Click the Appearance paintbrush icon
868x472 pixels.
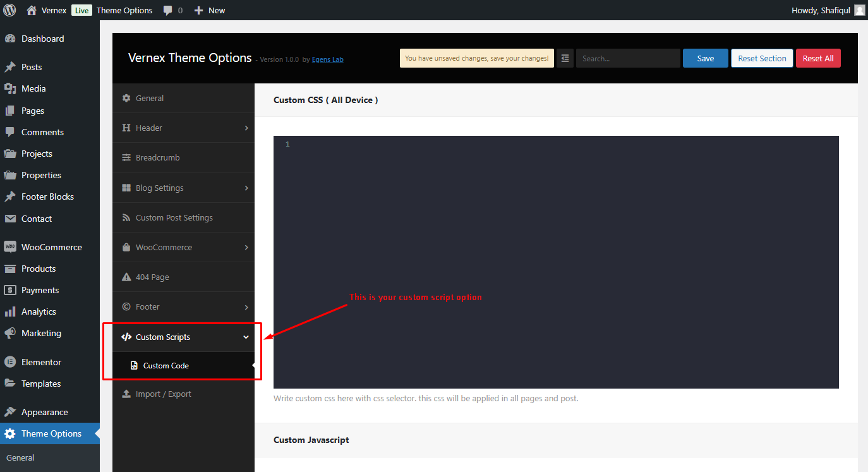pyautogui.click(x=10, y=412)
